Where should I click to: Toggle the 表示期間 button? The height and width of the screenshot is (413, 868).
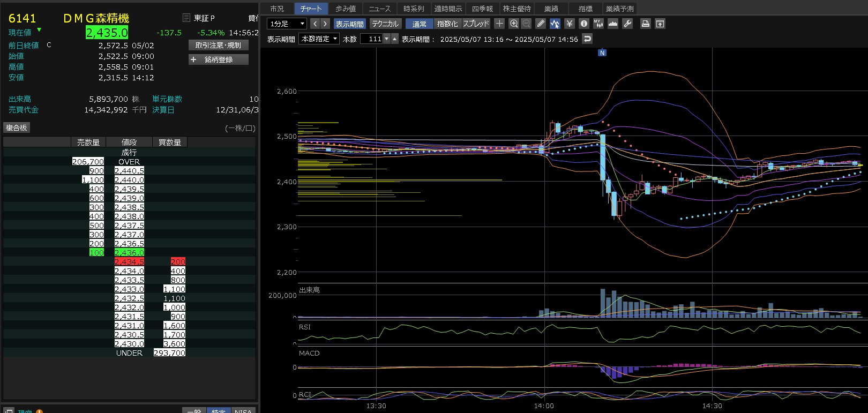click(350, 24)
